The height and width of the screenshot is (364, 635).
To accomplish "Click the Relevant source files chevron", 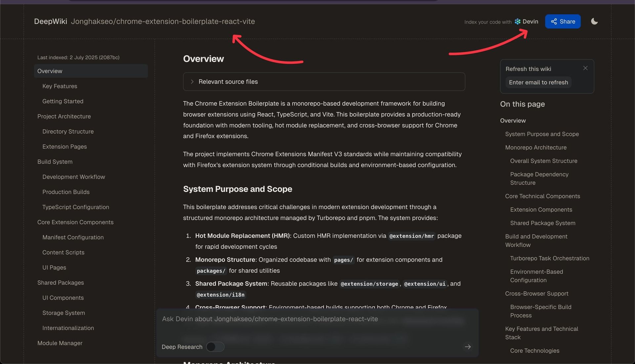I will point(192,82).
